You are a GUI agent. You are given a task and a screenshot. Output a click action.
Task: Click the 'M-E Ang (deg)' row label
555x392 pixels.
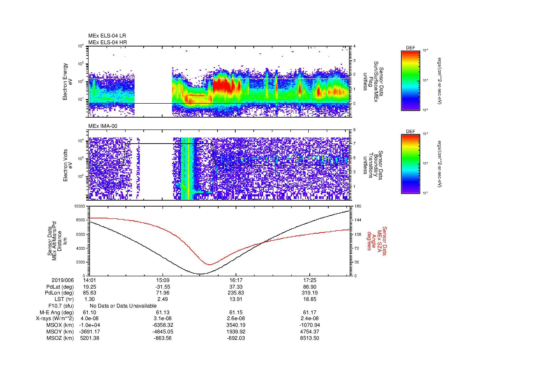click(x=57, y=313)
